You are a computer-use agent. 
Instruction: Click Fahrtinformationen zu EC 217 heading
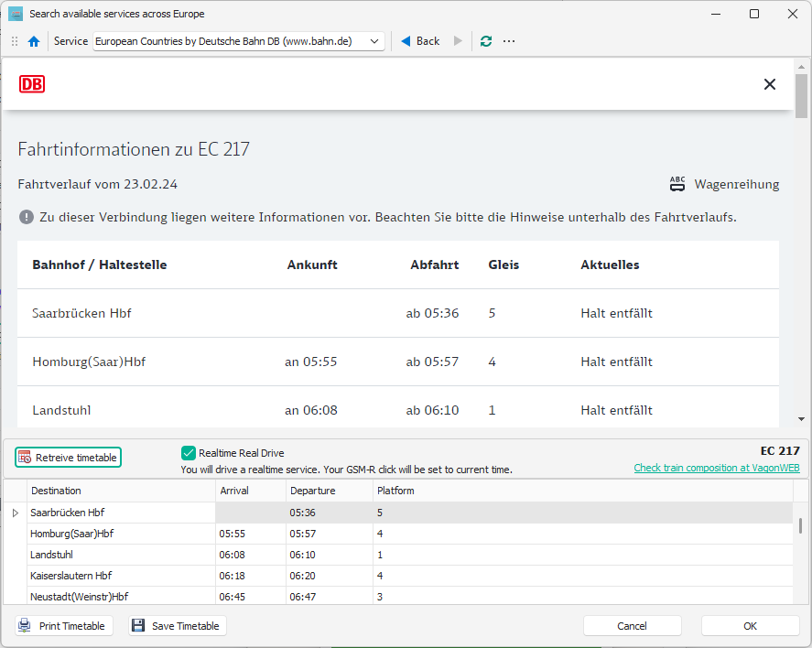pos(134,149)
